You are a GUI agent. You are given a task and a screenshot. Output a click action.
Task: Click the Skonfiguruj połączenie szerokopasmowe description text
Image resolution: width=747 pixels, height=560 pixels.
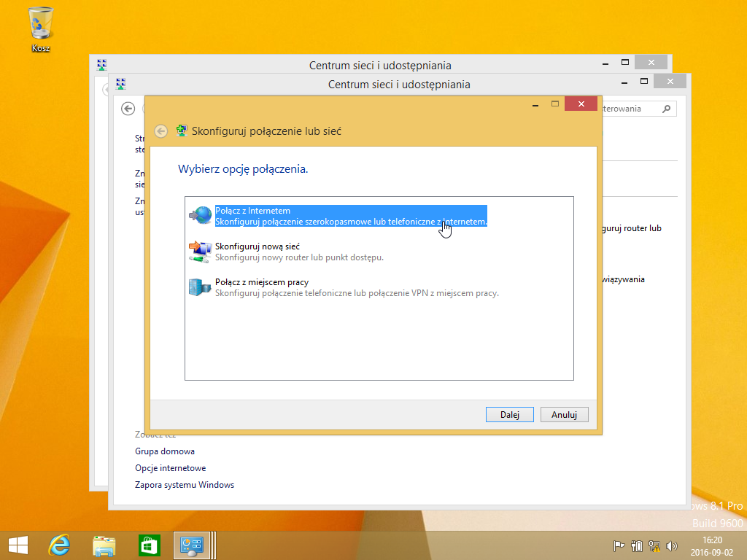351,222
